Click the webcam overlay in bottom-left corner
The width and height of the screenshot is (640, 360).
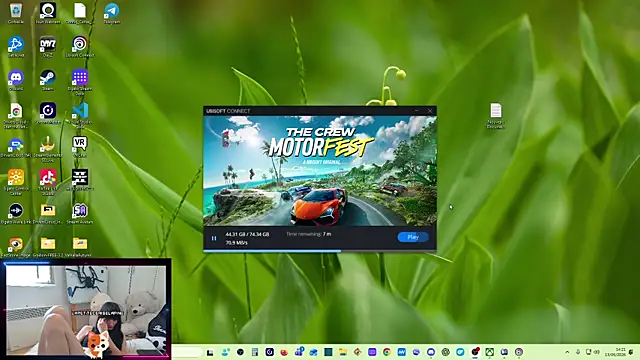[86, 309]
